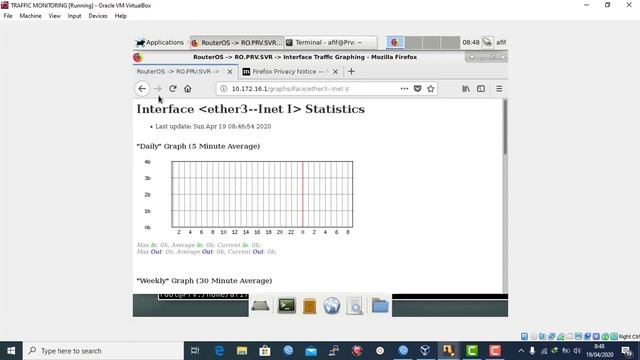The image size is (640, 360).
Task: Click the Windows taskbar date and time
Action: pos(599,351)
